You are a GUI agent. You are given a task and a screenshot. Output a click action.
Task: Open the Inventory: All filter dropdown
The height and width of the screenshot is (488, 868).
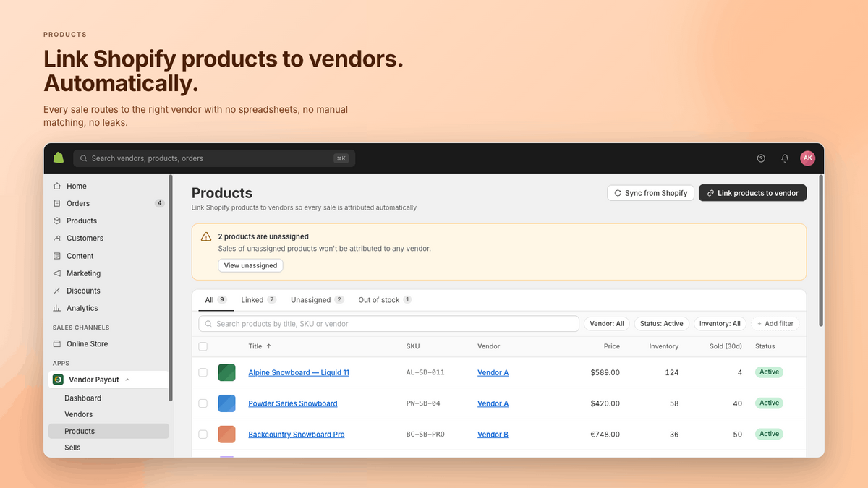pyautogui.click(x=720, y=324)
